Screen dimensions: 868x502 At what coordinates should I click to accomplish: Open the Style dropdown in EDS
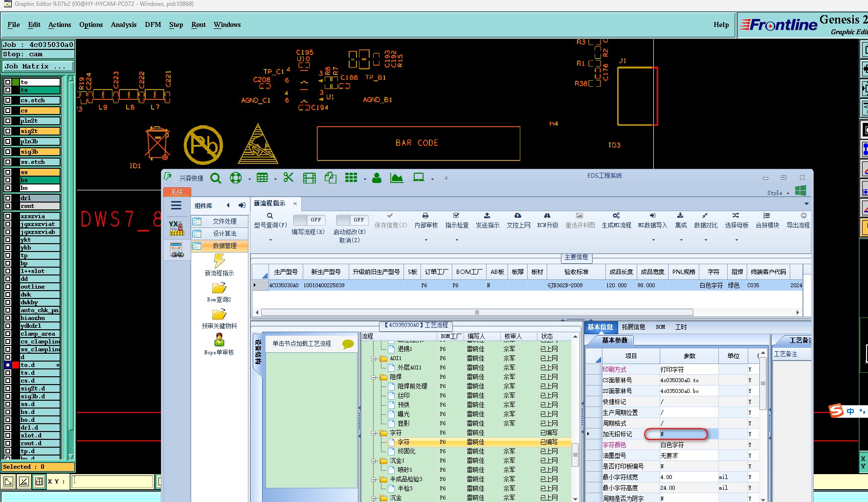778,193
